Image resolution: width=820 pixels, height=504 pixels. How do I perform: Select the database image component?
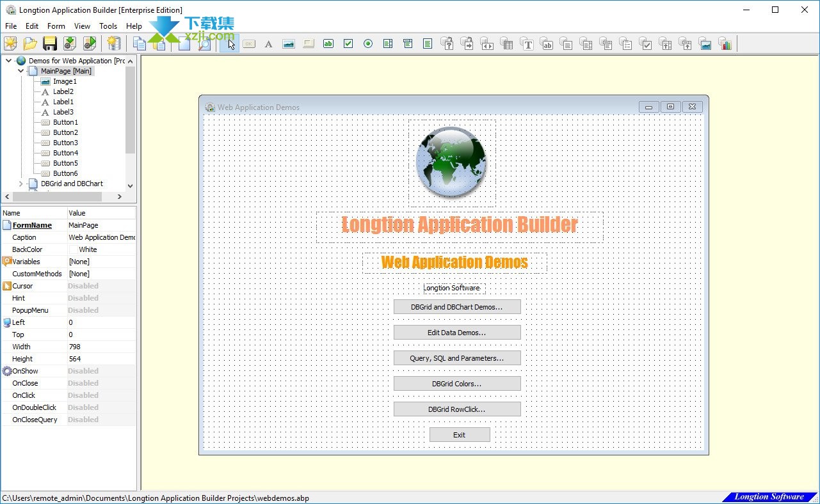705,43
